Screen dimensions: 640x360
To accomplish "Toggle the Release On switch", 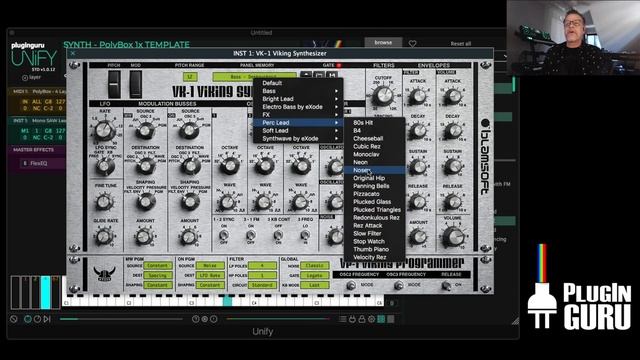I will click(446, 286).
